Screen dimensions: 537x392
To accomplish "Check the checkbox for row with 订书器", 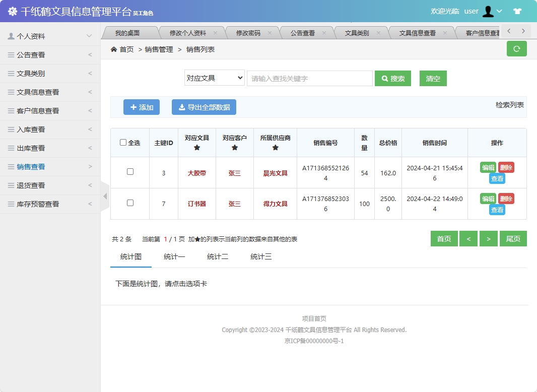I will [130, 204].
